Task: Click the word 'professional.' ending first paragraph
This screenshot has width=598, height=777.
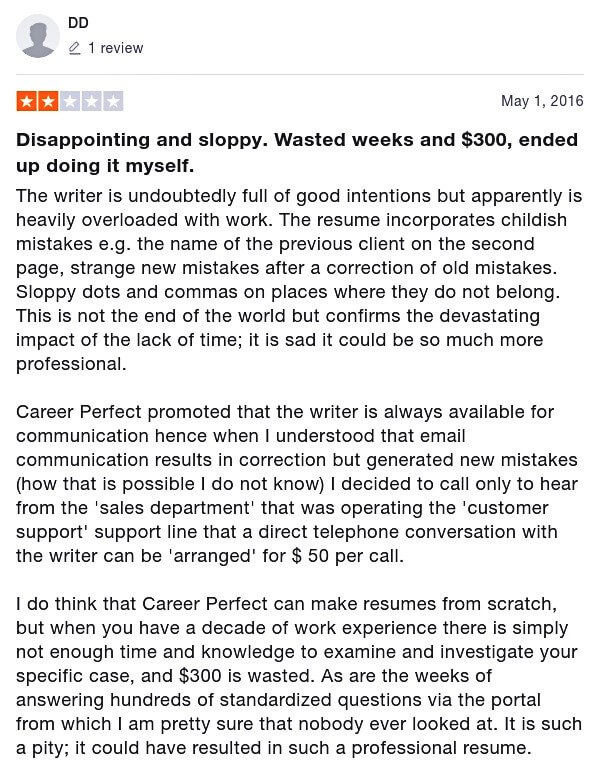Action: (x=71, y=364)
